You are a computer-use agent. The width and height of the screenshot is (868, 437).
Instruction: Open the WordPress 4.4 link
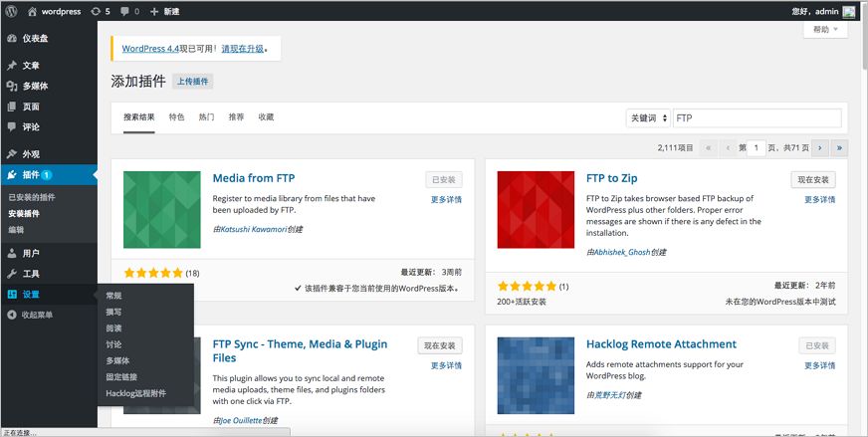click(x=150, y=49)
